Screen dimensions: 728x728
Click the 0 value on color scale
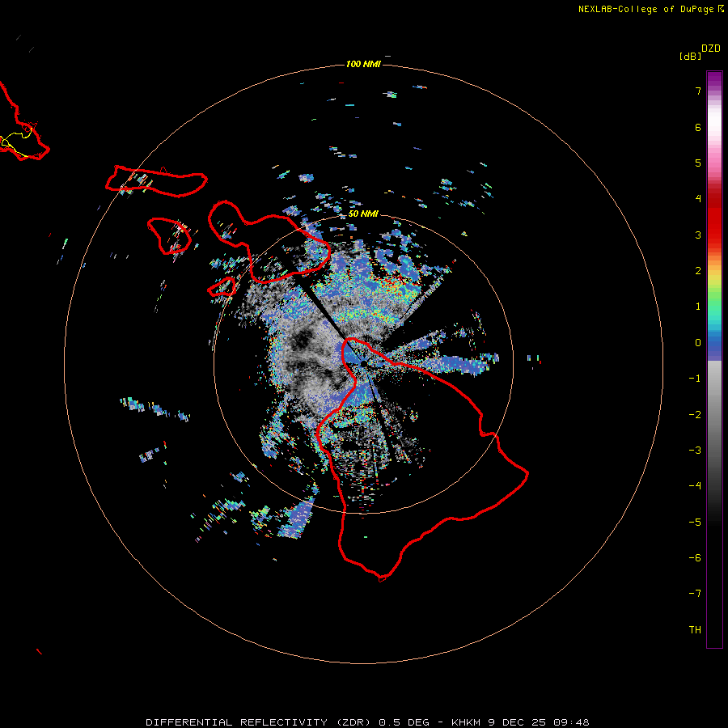[698, 343]
